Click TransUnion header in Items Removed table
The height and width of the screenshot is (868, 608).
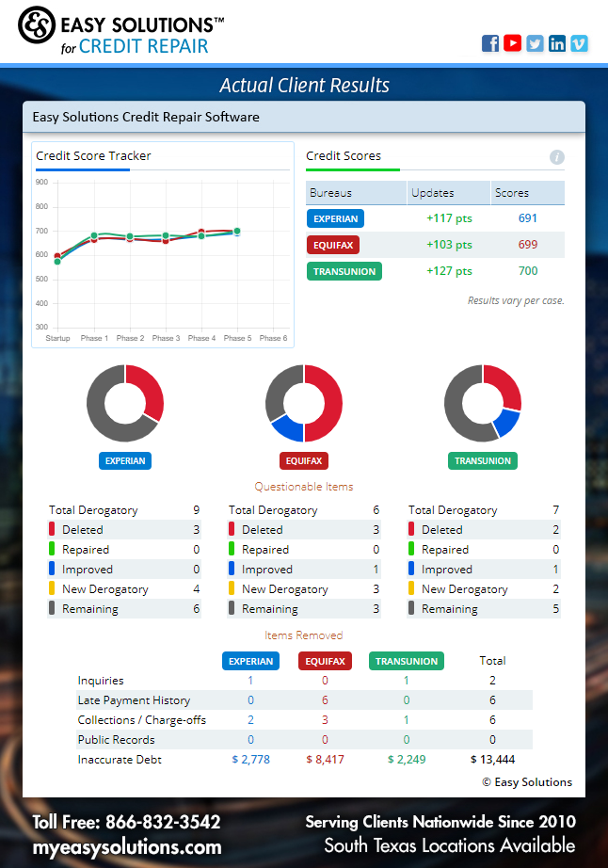click(406, 661)
